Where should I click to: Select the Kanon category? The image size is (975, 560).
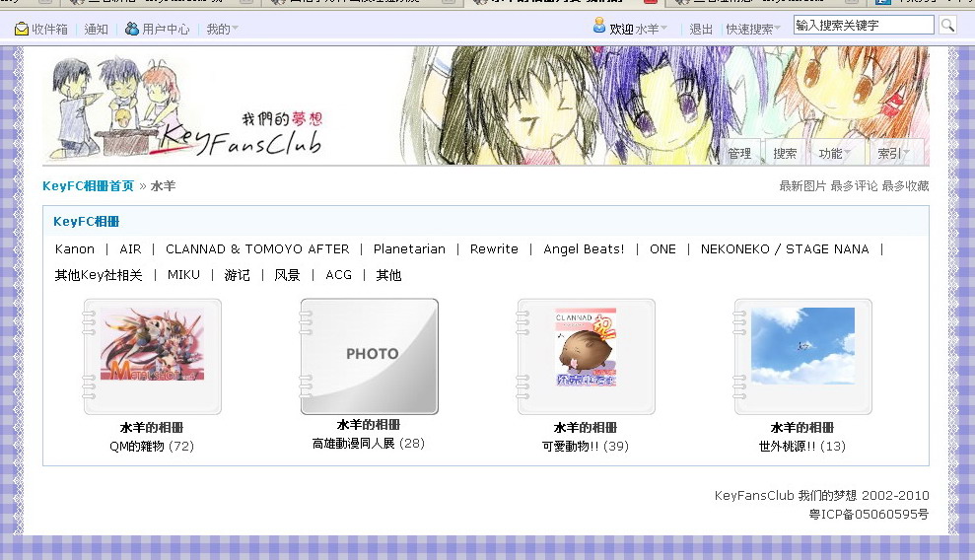(75, 249)
